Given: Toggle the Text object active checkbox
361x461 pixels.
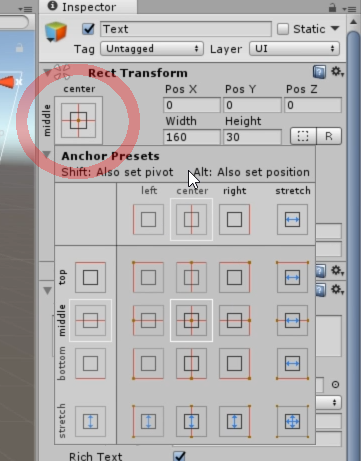Looking at the screenshot, I should pos(88,29).
